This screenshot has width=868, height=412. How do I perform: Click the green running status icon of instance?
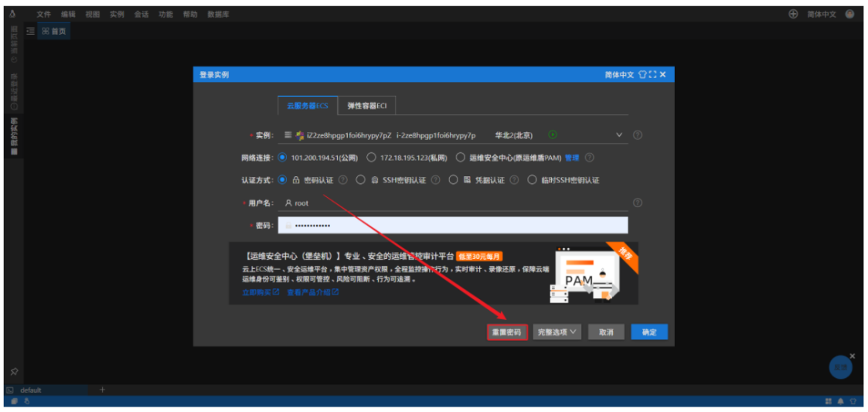(x=553, y=134)
